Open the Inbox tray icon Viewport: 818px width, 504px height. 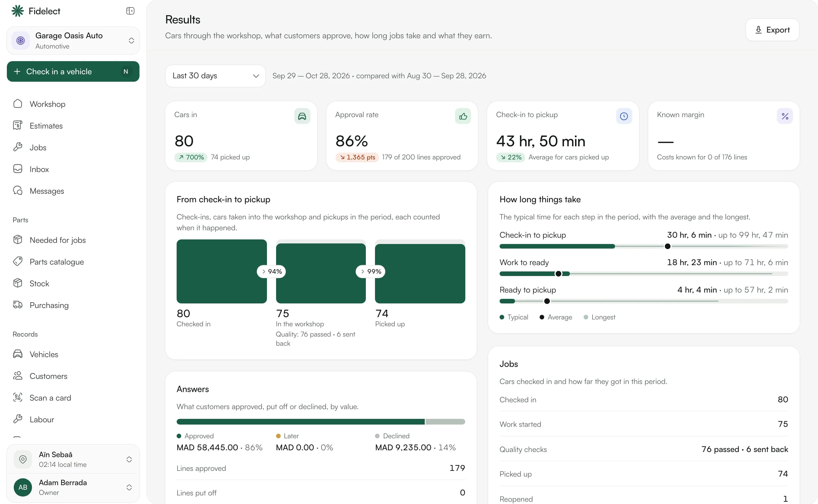pos(18,169)
